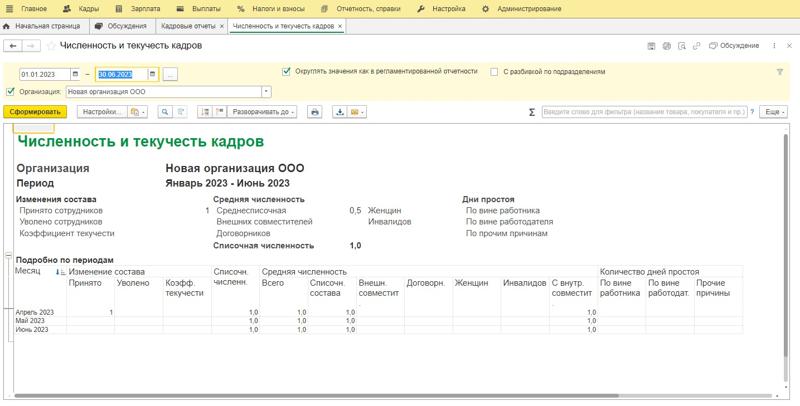Click the sigma sum icon

pos(532,112)
